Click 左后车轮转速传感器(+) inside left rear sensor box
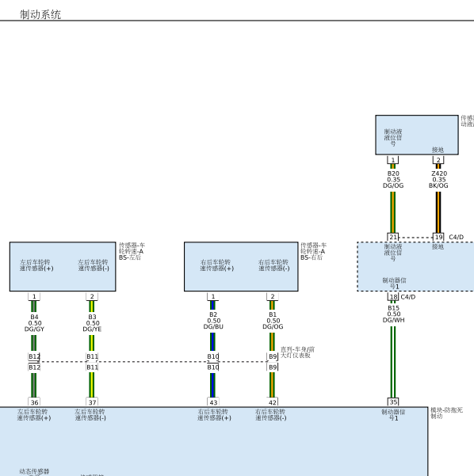 pos(36,265)
